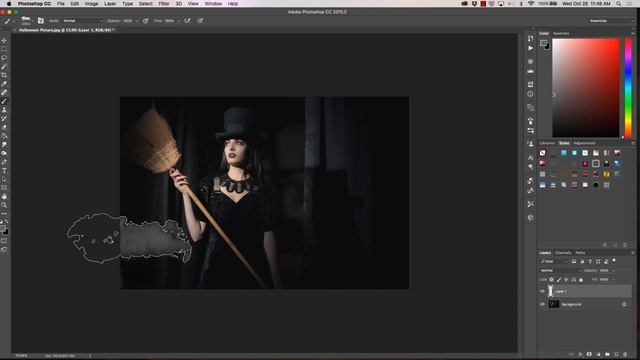Select the Clone Stamp tool
The height and width of the screenshot is (360, 640).
point(4,110)
